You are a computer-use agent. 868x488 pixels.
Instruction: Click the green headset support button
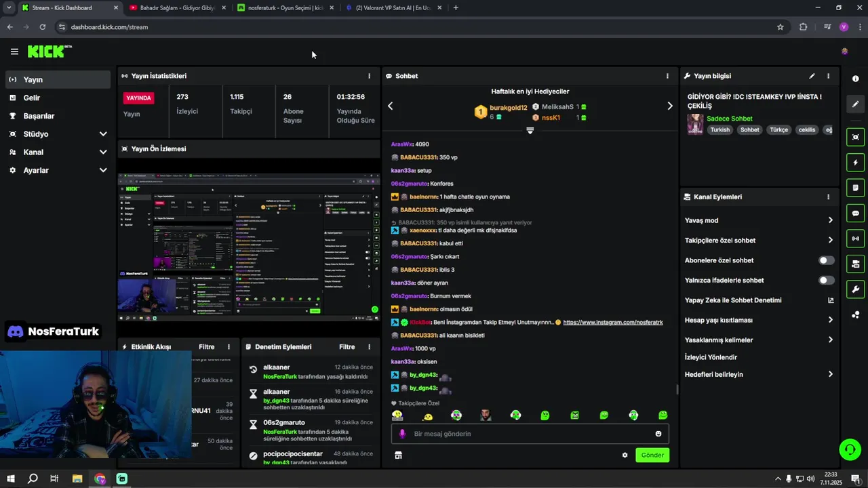point(850,449)
